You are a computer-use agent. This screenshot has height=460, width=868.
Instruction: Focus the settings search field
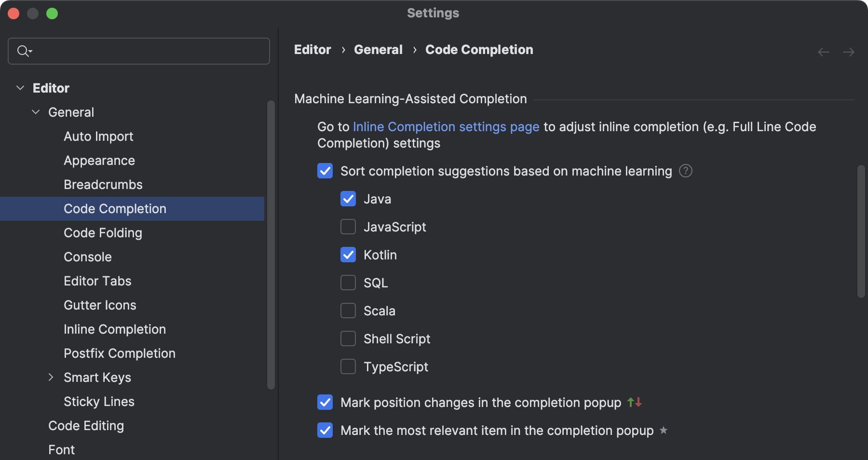(x=145, y=51)
